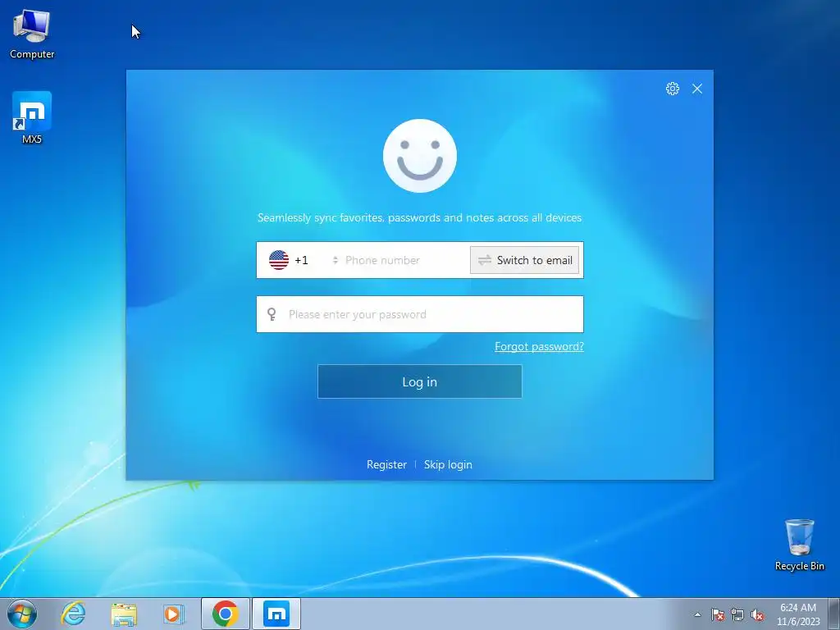Open Action Center flag icon
840x630 pixels.
718,614
